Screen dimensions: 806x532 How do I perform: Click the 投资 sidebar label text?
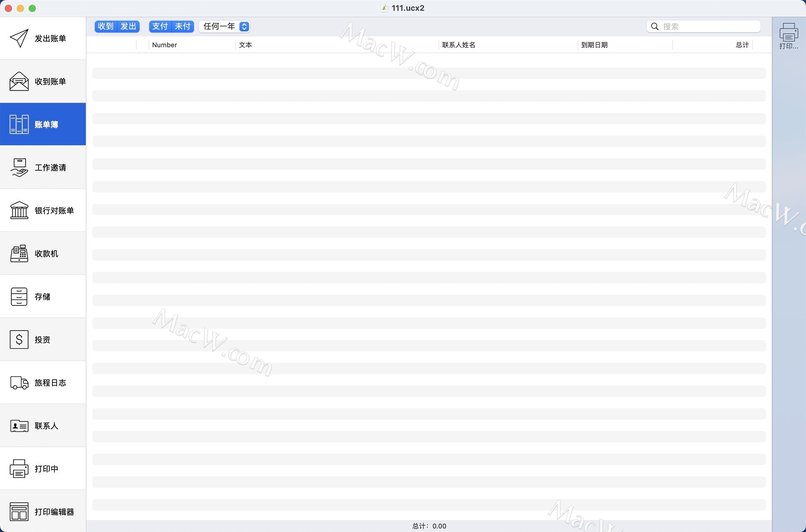coord(42,340)
